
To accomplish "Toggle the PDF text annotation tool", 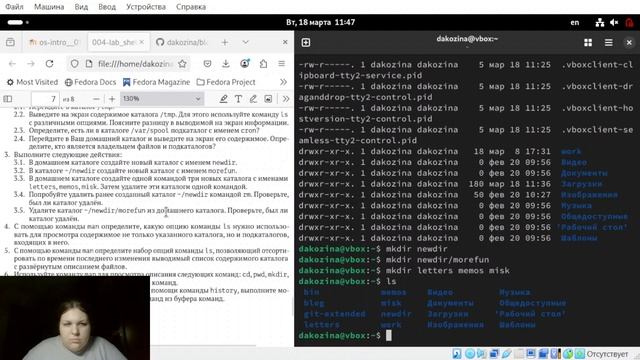I will (x=238, y=99).
